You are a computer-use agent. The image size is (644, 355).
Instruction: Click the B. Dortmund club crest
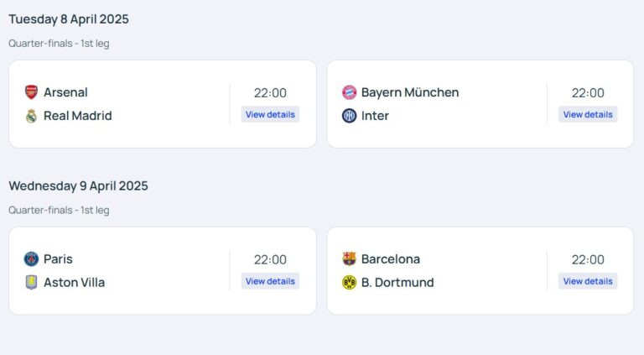click(349, 283)
